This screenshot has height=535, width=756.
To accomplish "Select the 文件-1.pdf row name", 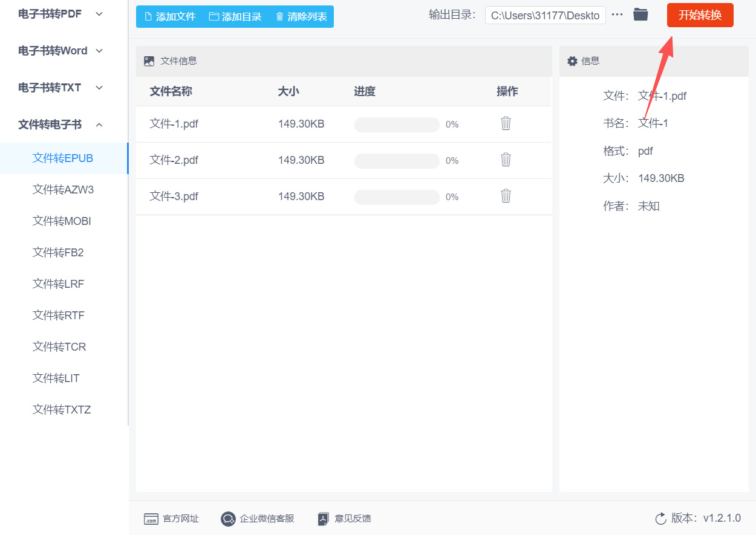I will pos(174,124).
